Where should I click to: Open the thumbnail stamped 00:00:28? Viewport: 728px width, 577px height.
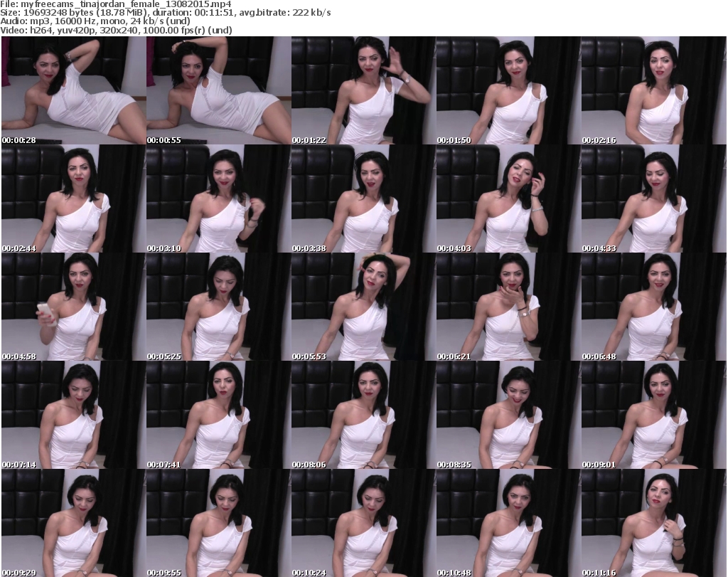pyautogui.click(x=73, y=90)
